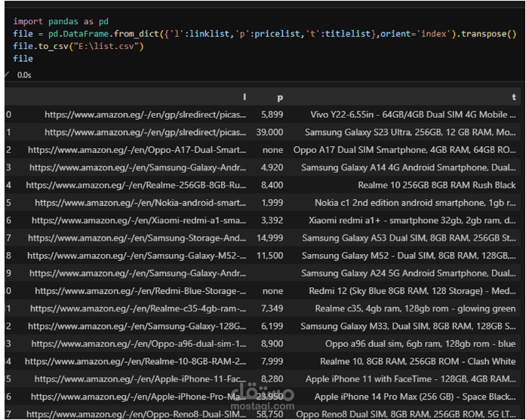This screenshot has width=526, height=420.
Task: Click the Samsung Galaxy A53 title cell
Action: (x=409, y=238)
